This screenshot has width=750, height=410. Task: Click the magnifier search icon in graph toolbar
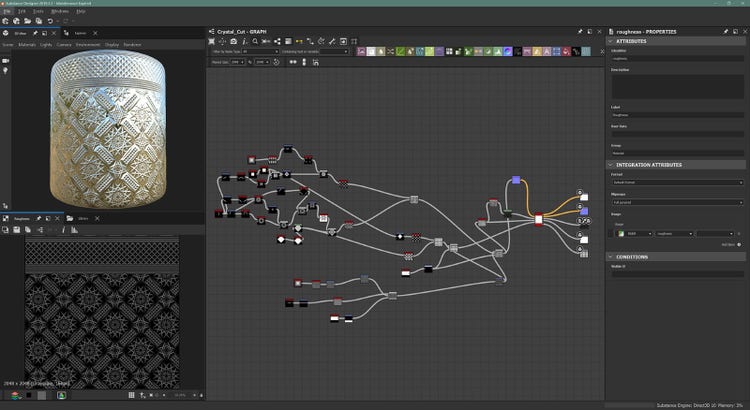pos(255,41)
